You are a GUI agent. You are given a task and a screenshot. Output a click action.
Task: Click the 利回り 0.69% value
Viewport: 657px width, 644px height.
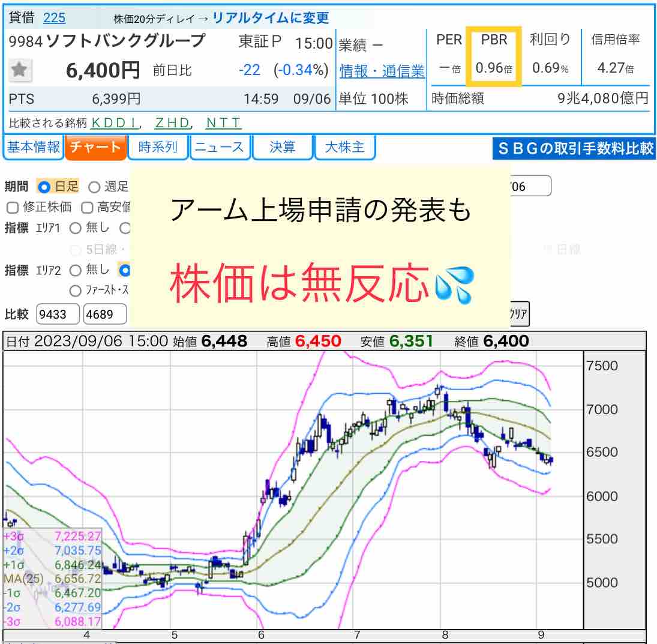coord(550,68)
